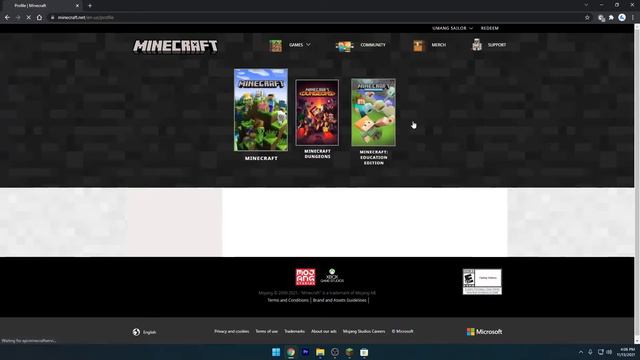Close the Profile | Minecraft tab
This screenshot has height=360, width=640.
77,6
